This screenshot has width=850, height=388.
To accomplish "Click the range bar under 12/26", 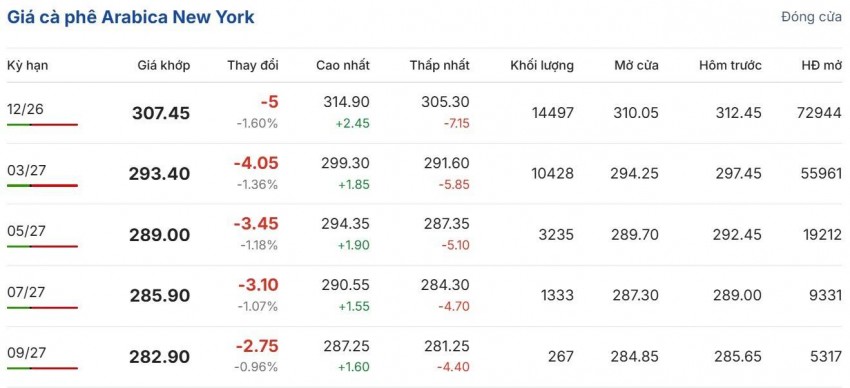I will click(x=42, y=125).
